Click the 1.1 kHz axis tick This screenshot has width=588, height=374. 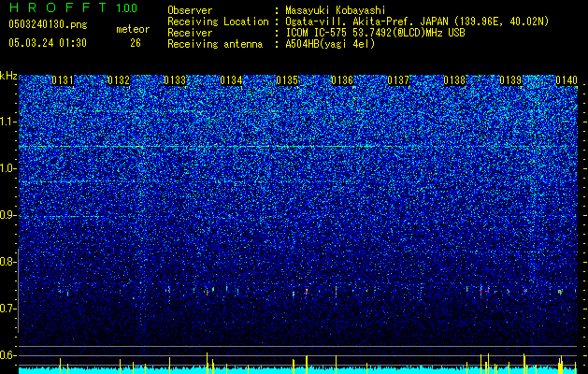[8, 122]
